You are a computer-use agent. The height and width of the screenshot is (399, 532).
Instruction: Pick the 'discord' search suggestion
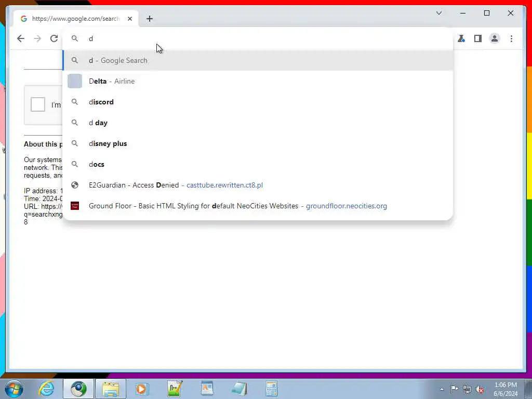(x=258, y=102)
